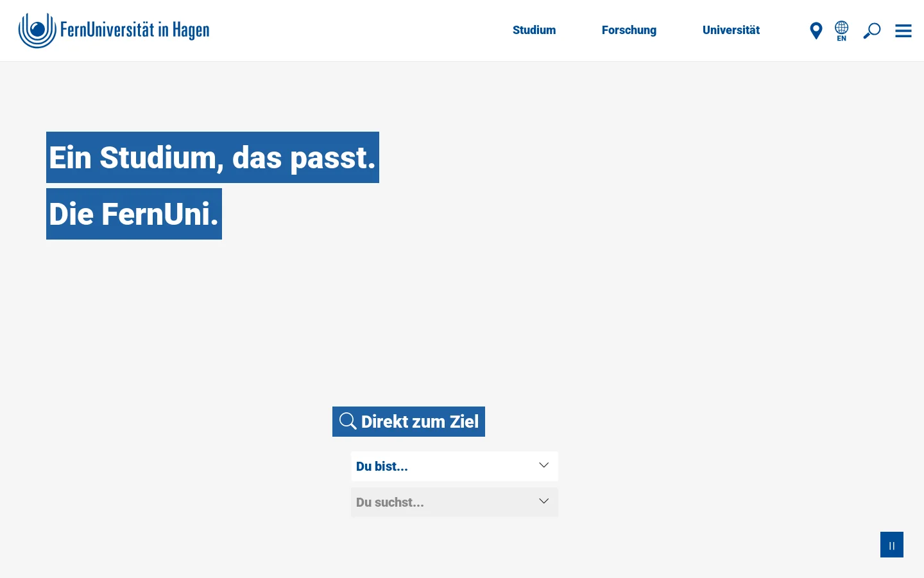Click the "Ein Studium, das passt." headline
The image size is (924, 578).
point(212,157)
